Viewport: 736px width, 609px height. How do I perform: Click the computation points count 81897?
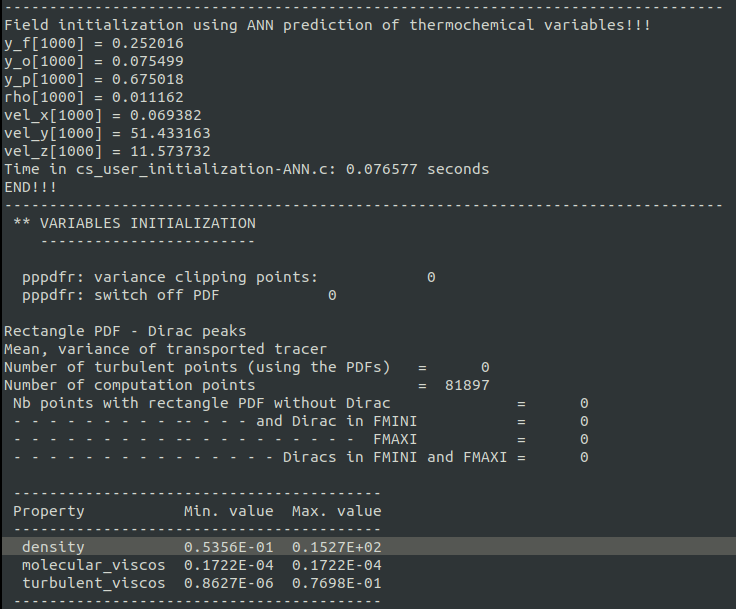[x=467, y=385]
